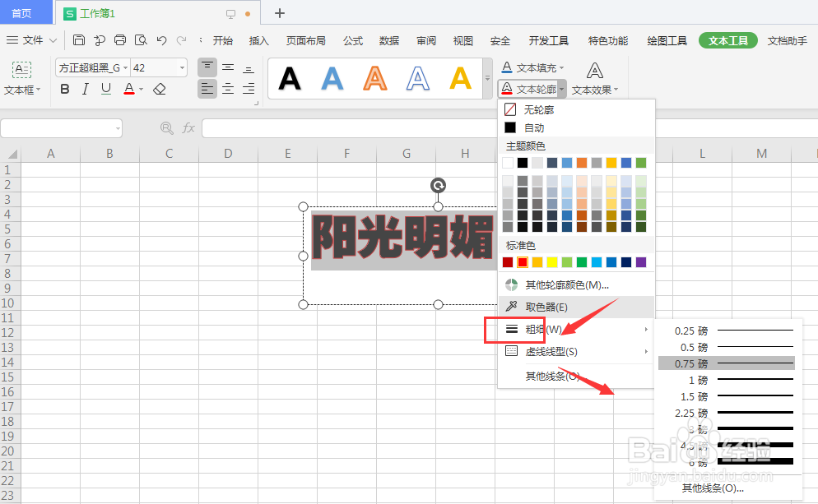Switch to the 绘图工具 tab
This screenshot has width=818, height=504.
click(x=667, y=40)
